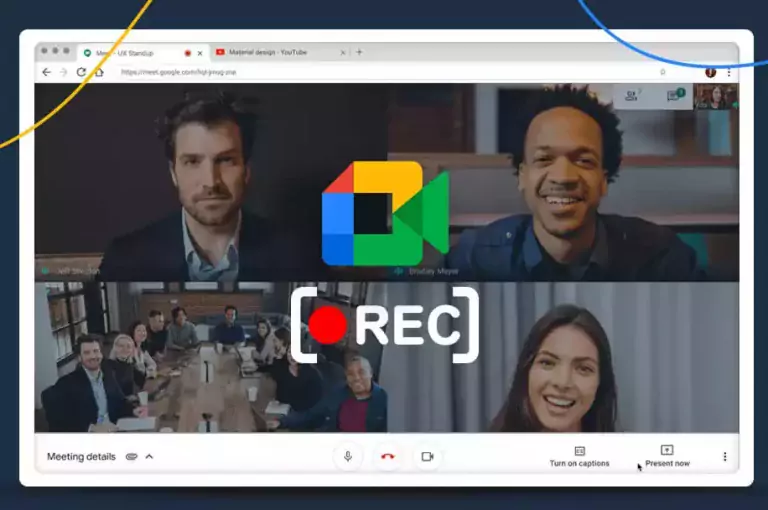Bookmark the page with the star icon
768x510 pixels.
[663, 72]
